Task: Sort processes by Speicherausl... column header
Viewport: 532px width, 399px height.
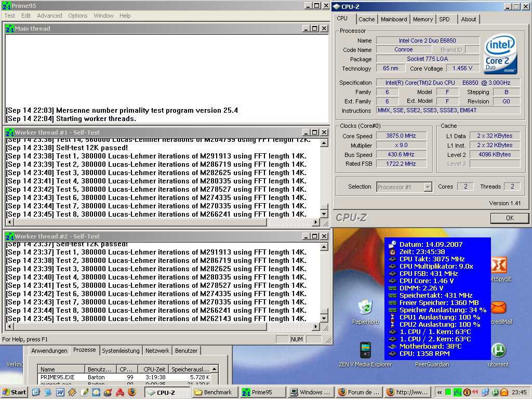Action: click(x=190, y=369)
